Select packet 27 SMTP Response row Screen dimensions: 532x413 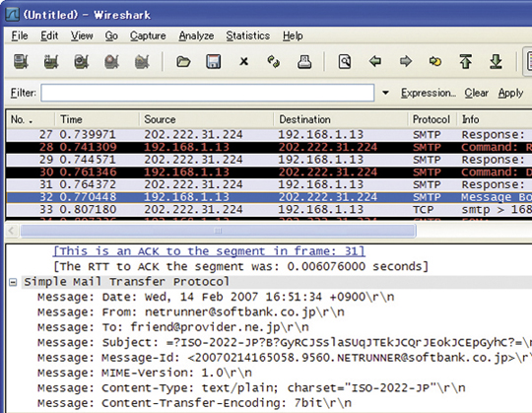pos(269,135)
